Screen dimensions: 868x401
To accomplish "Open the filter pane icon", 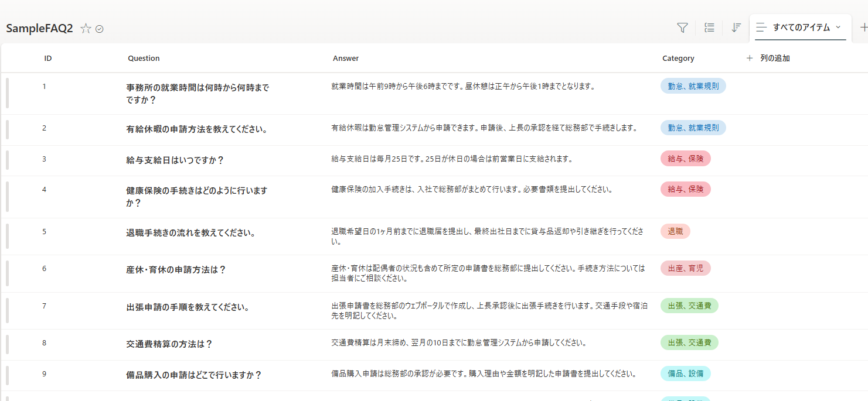I will (x=682, y=28).
